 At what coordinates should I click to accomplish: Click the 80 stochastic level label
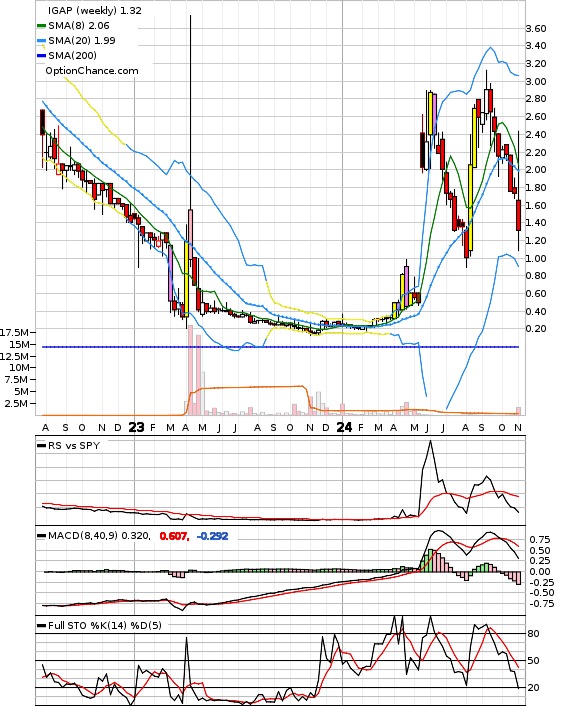(x=534, y=634)
